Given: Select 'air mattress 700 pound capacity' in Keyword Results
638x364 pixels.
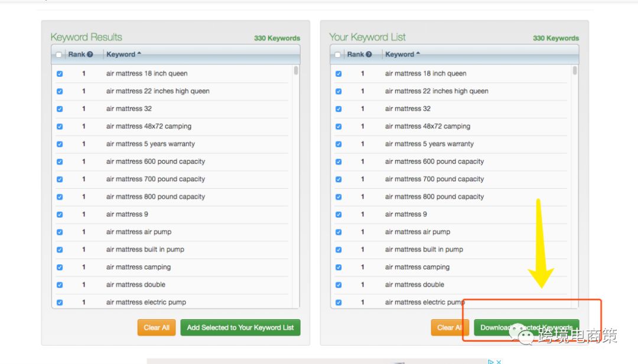Looking at the screenshot, I should [60, 179].
